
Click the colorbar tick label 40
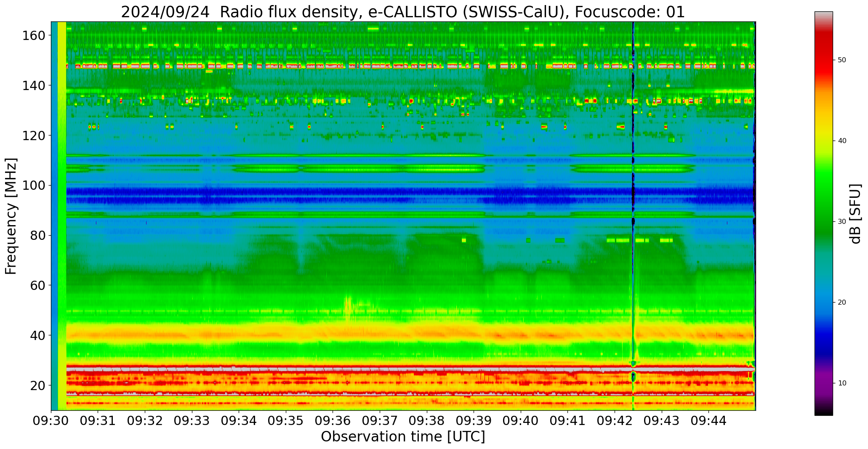(x=842, y=141)
